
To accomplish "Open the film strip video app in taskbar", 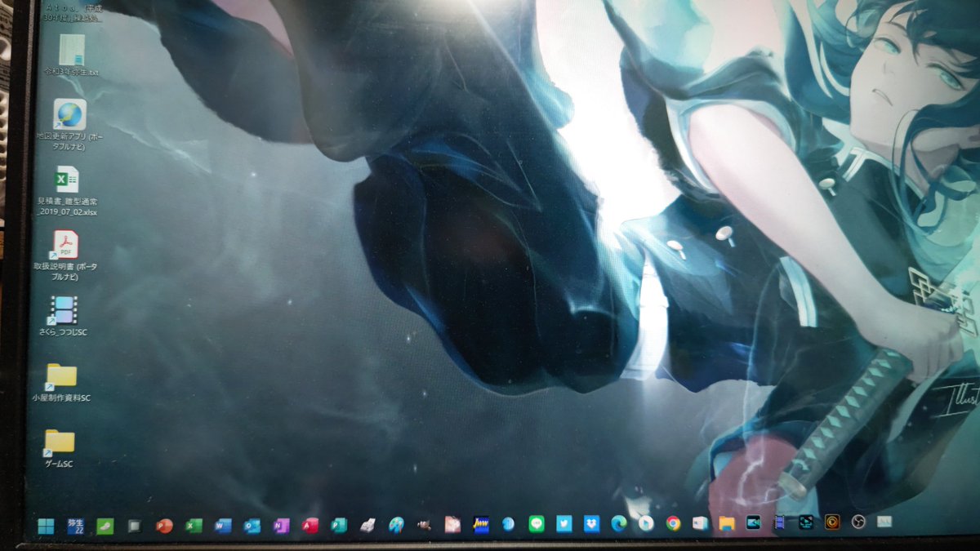I will (780, 522).
